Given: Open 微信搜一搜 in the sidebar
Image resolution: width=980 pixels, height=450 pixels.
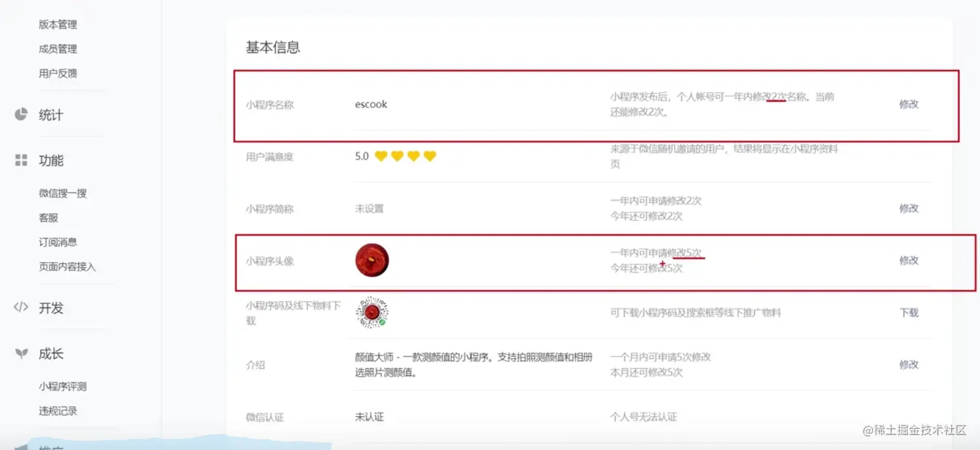Looking at the screenshot, I should 63,193.
